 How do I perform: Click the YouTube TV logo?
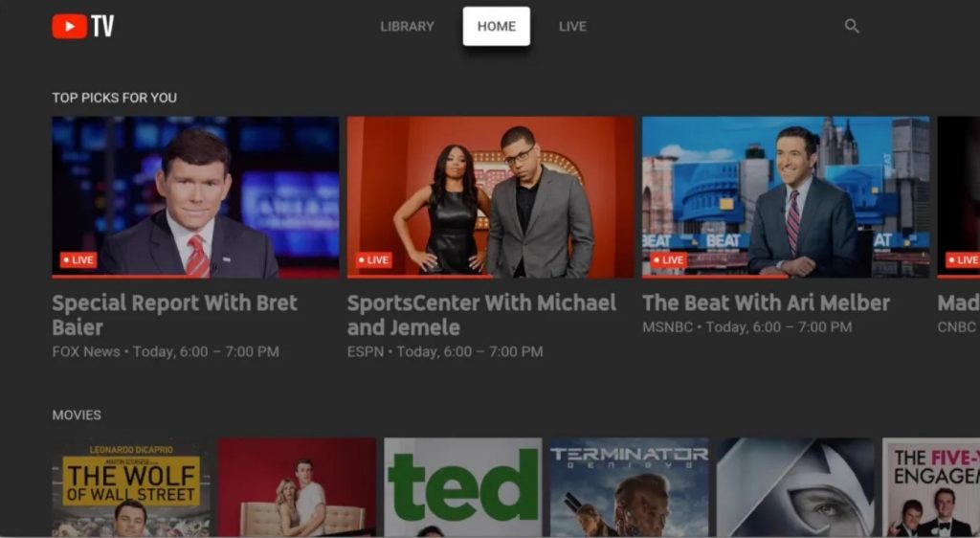point(82,26)
